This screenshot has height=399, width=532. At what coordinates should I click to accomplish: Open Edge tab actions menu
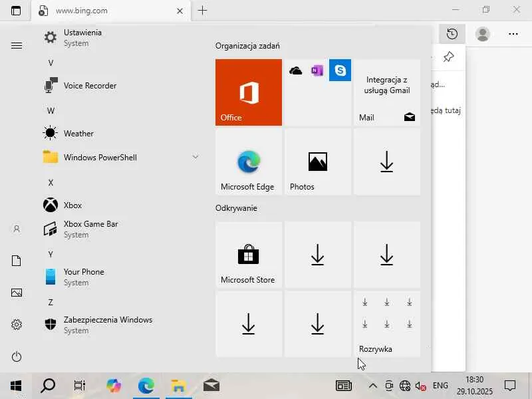15,11
